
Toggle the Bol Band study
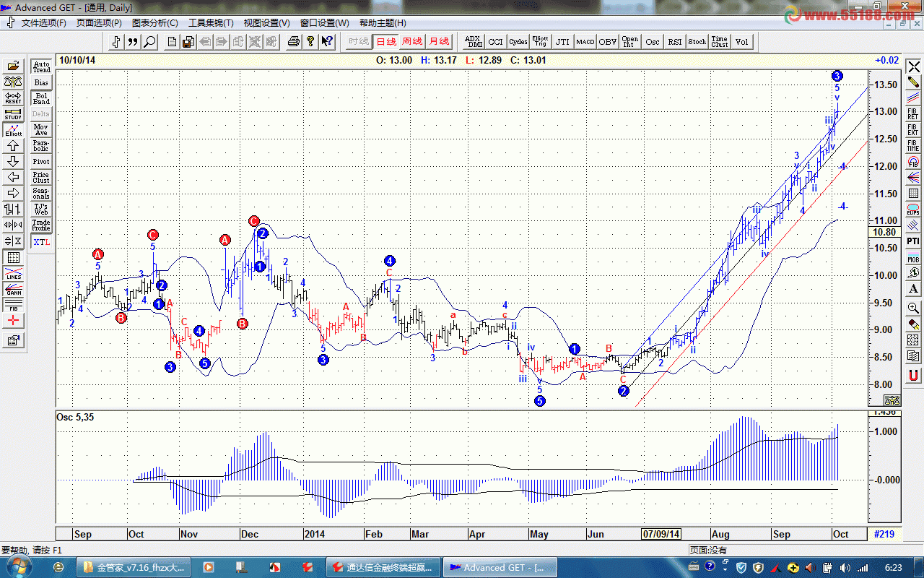pyautogui.click(x=41, y=98)
